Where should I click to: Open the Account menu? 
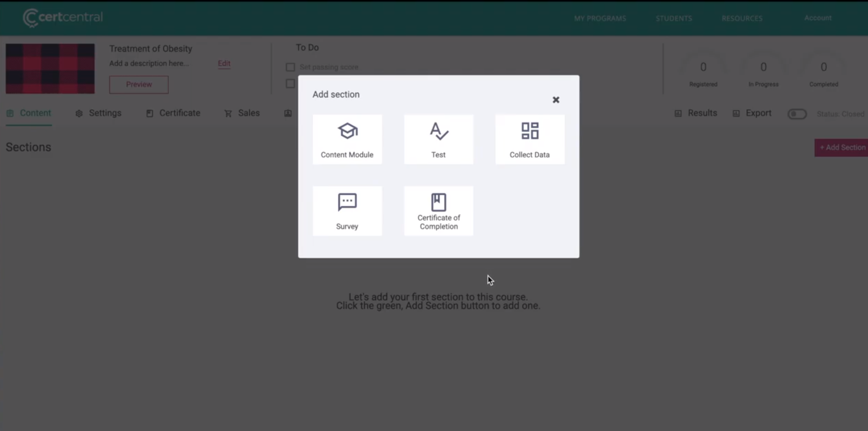pyautogui.click(x=817, y=18)
